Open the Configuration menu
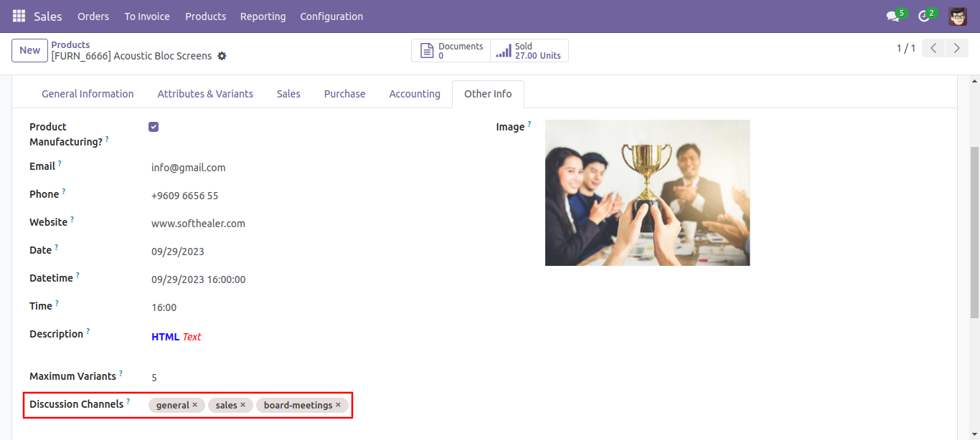Image resolution: width=980 pixels, height=440 pixels. 331,16
